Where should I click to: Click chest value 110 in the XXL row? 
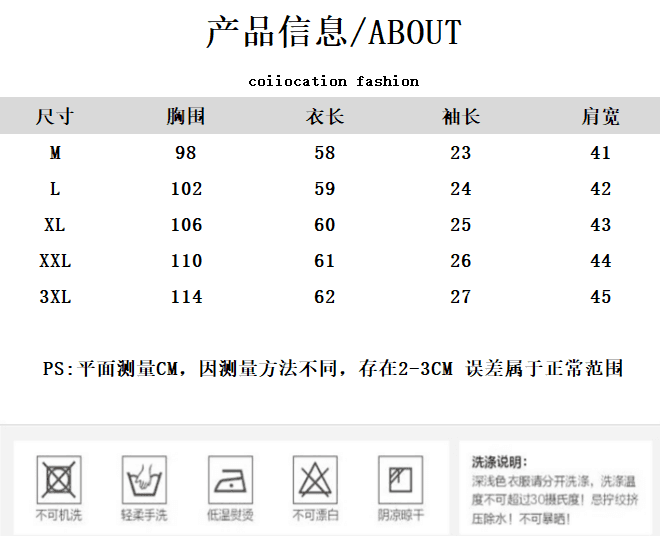[x=186, y=261]
